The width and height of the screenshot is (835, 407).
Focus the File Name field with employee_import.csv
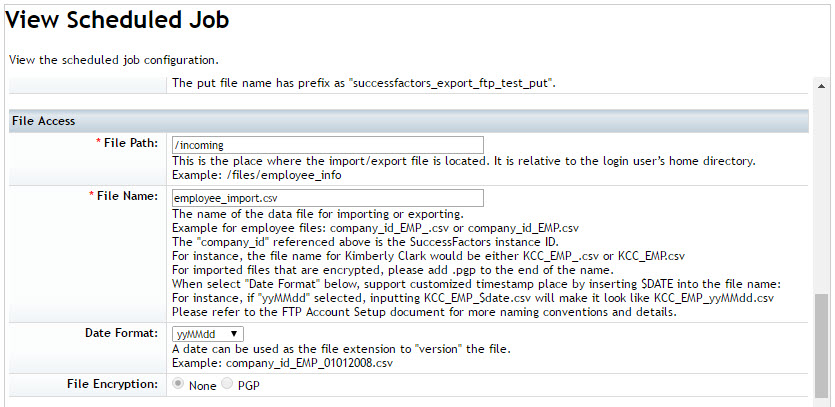coord(328,198)
